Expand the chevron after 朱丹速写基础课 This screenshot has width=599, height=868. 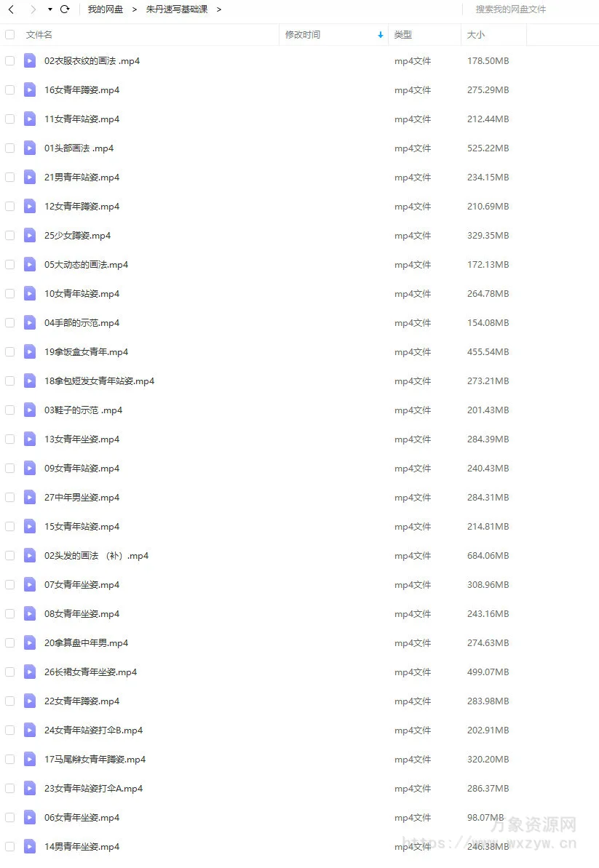(x=219, y=9)
